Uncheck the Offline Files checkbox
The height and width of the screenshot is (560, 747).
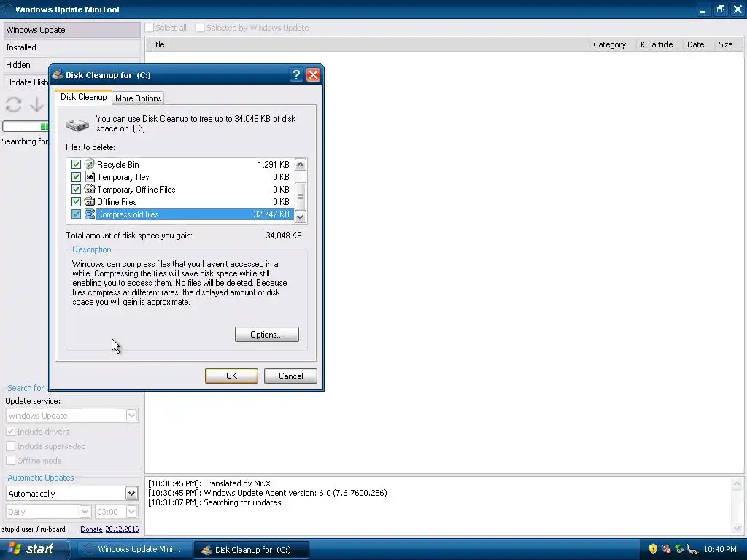76,201
